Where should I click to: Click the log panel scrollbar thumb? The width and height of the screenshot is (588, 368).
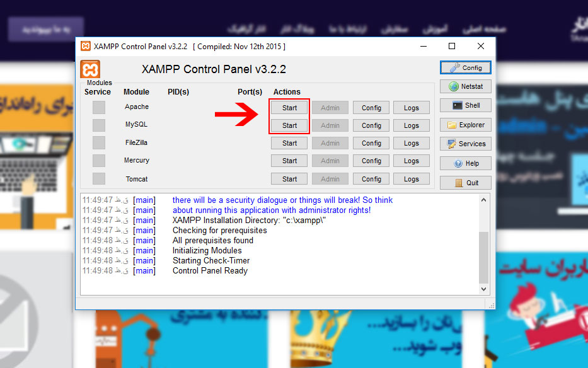tap(484, 257)
